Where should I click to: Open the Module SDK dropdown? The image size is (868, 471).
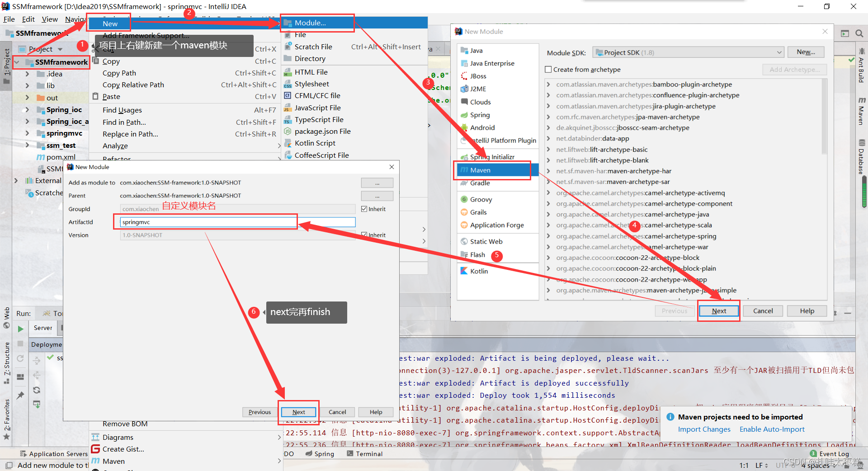tap(688, 52)
